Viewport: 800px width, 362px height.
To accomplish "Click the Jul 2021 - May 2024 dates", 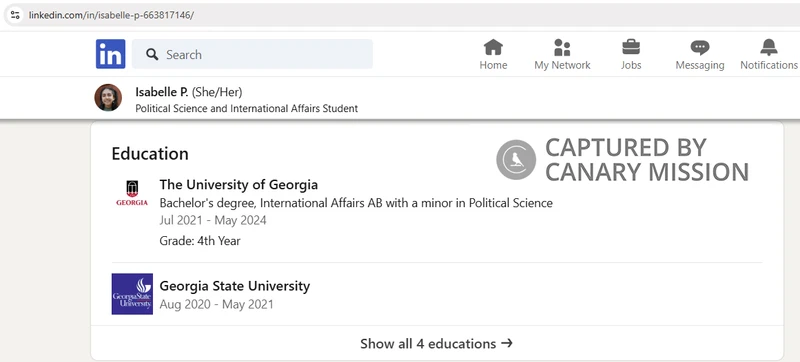I will click(213, 220).
